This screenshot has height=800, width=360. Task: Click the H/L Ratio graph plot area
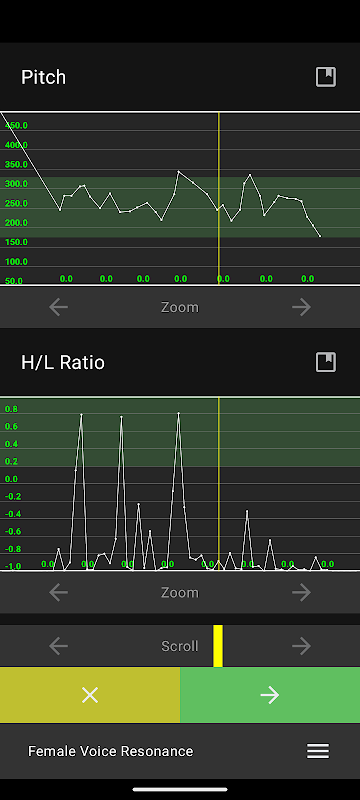[180, 484]
